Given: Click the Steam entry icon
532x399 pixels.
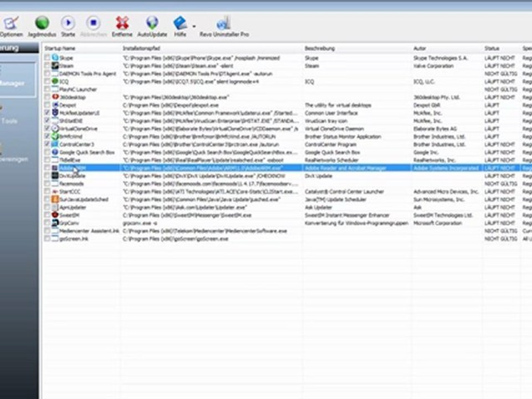Looking at the screenshot, I should click(55, 65).
